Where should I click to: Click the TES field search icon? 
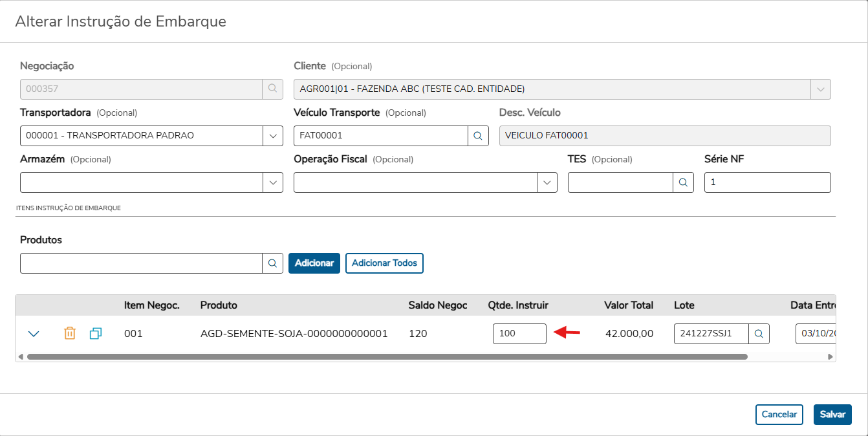coord(683,182)
